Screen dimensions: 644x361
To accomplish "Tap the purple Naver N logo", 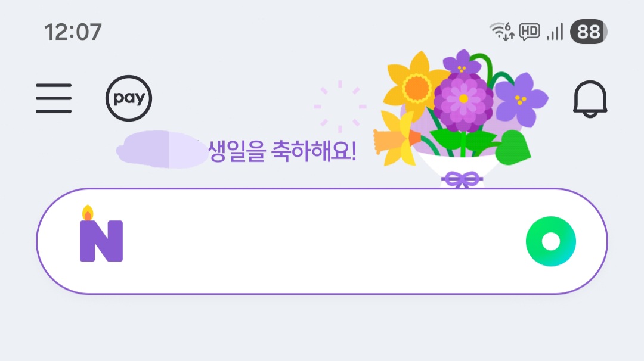I will click(x=101, y=241).
